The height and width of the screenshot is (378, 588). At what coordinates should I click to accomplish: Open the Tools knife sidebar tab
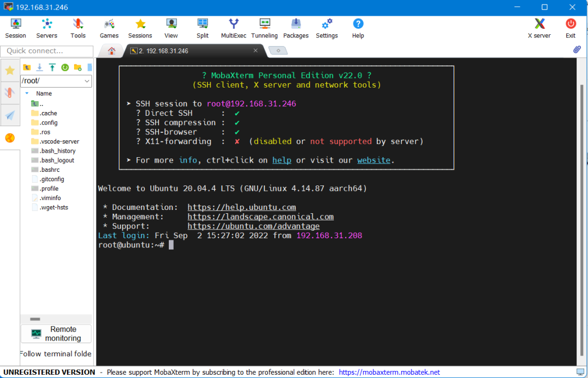coord(10,92)
